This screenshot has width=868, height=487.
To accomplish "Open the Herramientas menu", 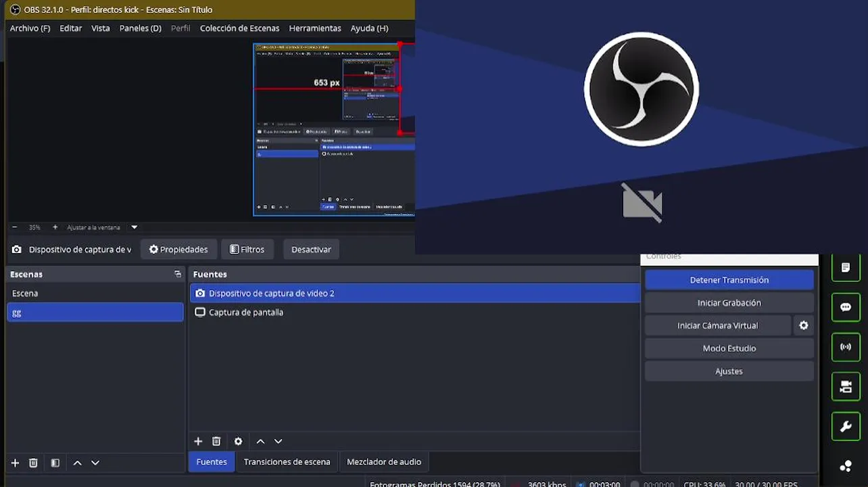I will 315,28.
